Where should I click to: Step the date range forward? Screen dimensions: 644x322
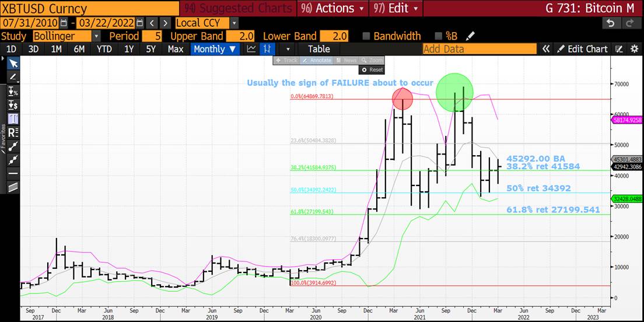coord(165,23)
